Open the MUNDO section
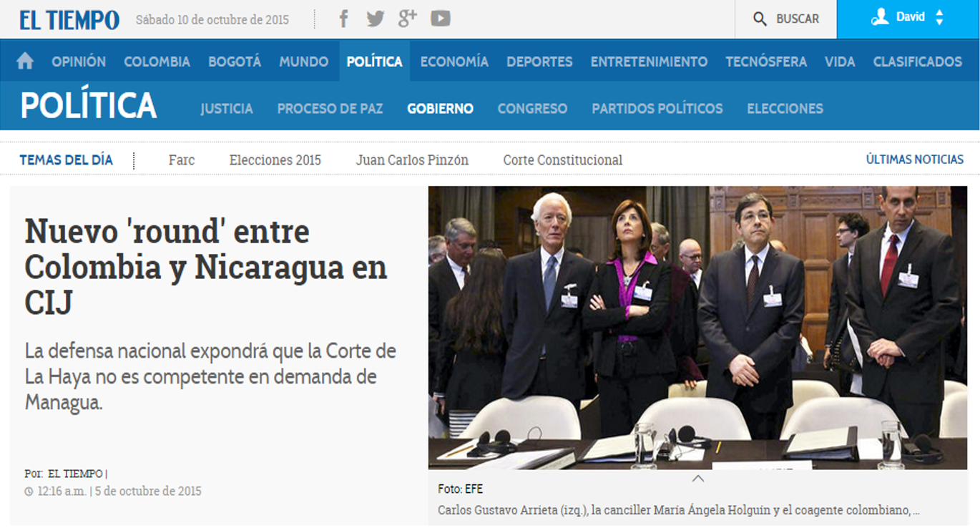Image resolution: width=980 pixels, height=528 pixels. pyautogui.click(x=304, y=62)
